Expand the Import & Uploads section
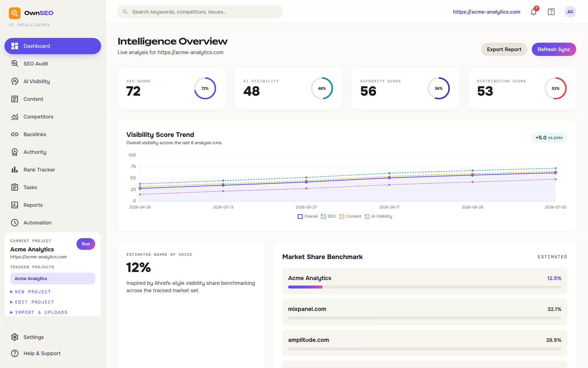This screenshot has height=368, width=588. pos(39,312)
